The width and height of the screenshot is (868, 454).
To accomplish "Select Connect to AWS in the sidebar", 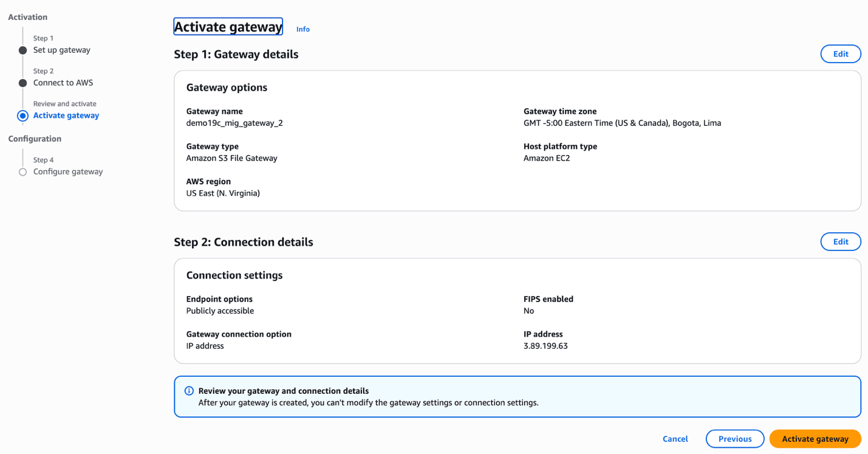I will (x=63, y=83).
